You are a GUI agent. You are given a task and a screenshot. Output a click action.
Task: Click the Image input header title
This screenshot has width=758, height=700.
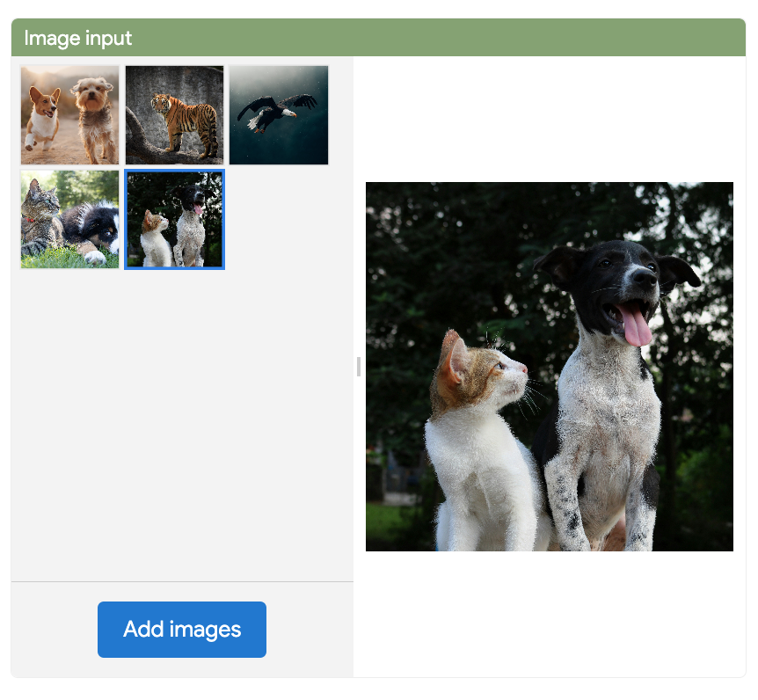pyautogui.click(x=78, y=38)
